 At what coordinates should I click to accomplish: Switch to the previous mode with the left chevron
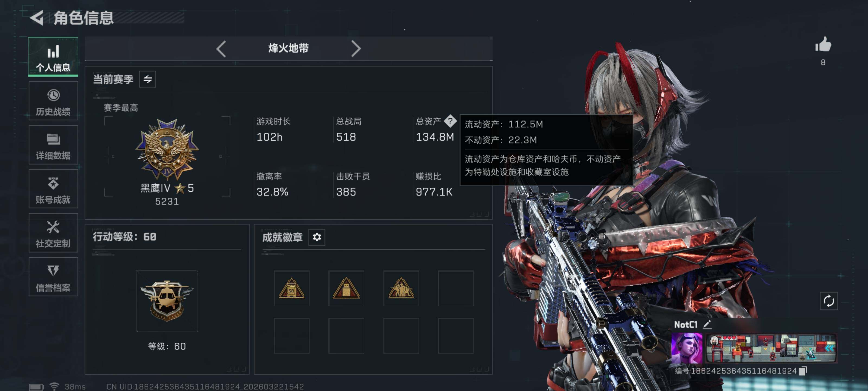(221, 49)
